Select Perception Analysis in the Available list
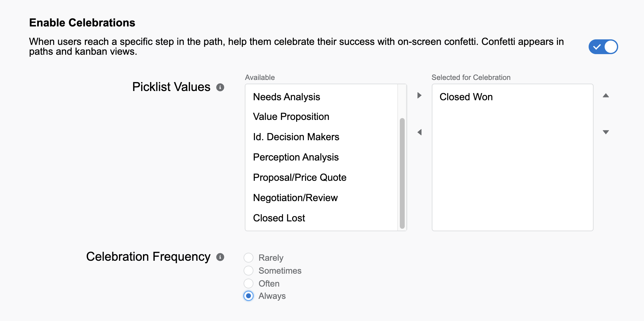Screen dimensions: 644x321 296,157
